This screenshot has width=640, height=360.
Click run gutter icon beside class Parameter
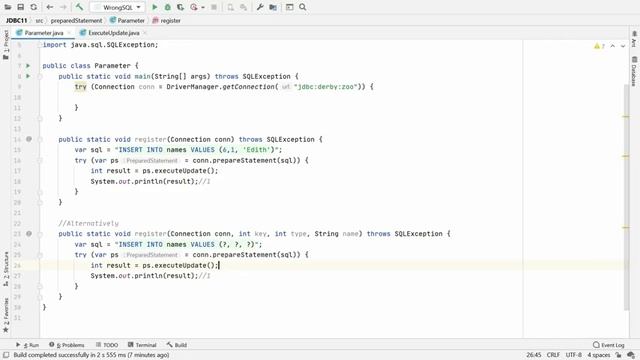pyautogui.click(x=28, y=65)
